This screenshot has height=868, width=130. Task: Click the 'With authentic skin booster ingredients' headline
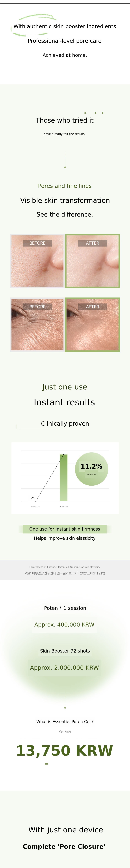tap(65, 26)
